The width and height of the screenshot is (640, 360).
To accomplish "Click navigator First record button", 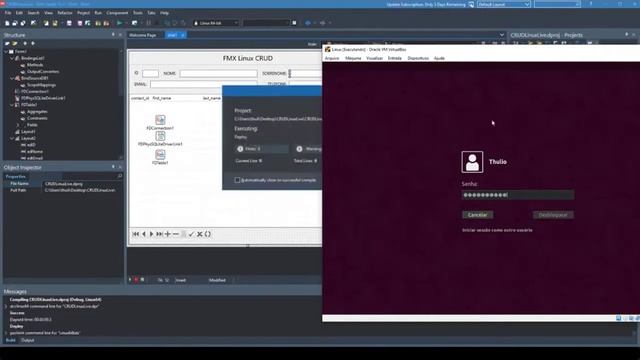I will coord(136,234).
